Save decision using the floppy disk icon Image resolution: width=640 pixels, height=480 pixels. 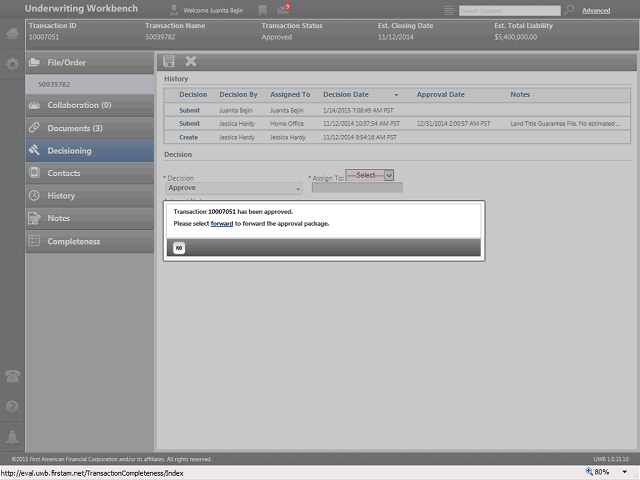pos(169,61)
